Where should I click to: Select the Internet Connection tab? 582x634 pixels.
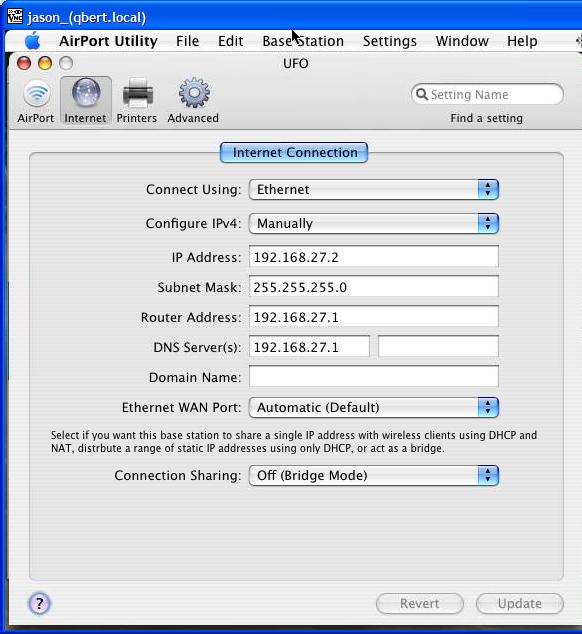click(294, 152)
